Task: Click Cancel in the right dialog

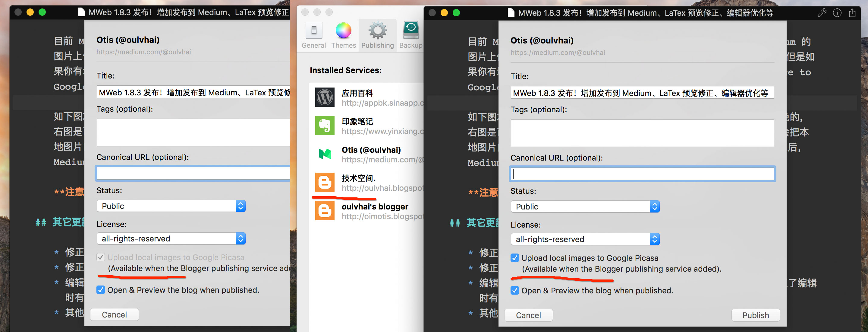Action: [528, 315]
